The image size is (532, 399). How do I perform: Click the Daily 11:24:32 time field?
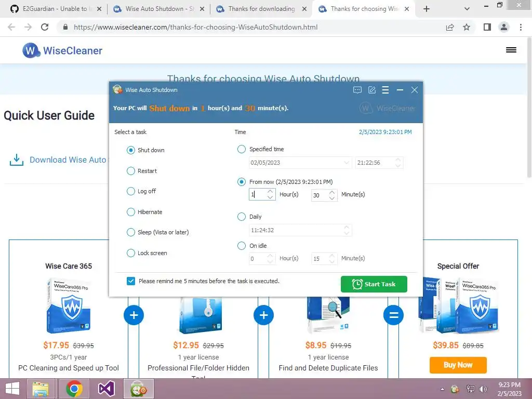point(300,230)
